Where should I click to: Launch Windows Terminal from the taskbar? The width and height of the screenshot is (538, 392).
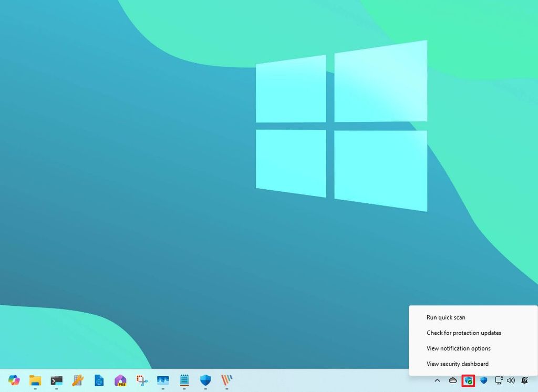(56, 380)
